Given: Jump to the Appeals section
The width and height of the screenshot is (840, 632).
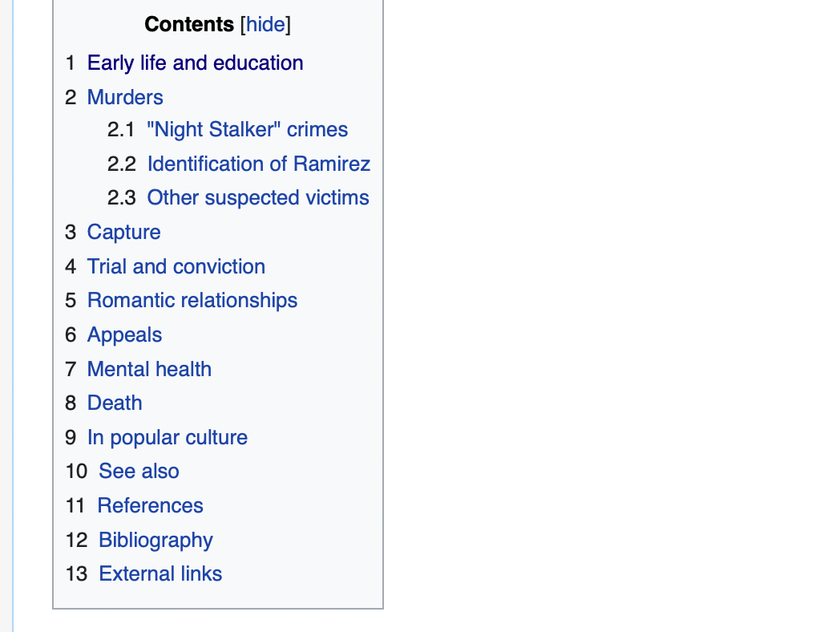Looking at the screenshot, I should tap(124, 335).
